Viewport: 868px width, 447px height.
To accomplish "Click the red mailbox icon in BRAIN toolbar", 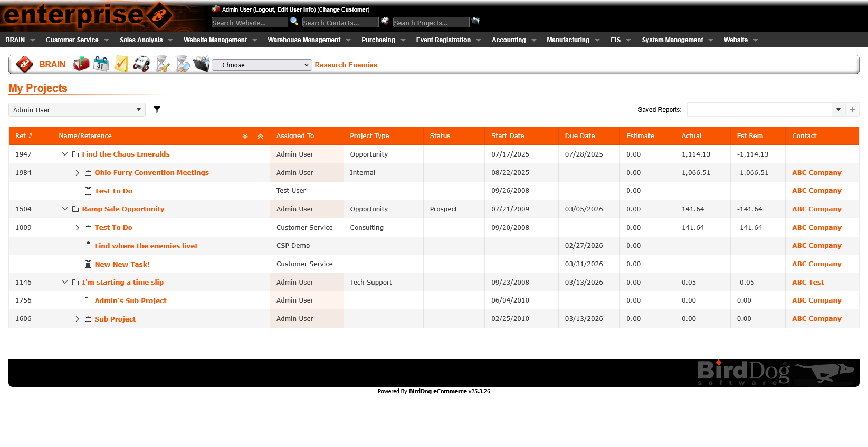I will point(81,64).
